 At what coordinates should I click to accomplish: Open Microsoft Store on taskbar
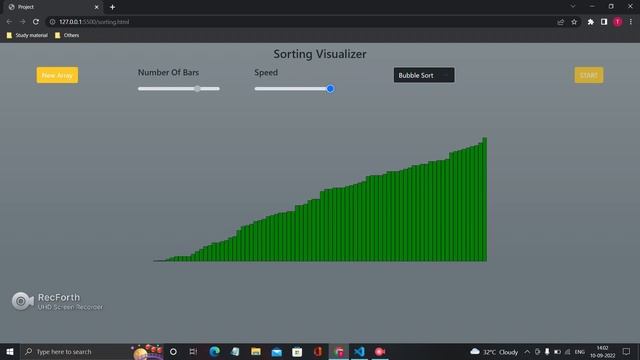[x=297, y=351]
